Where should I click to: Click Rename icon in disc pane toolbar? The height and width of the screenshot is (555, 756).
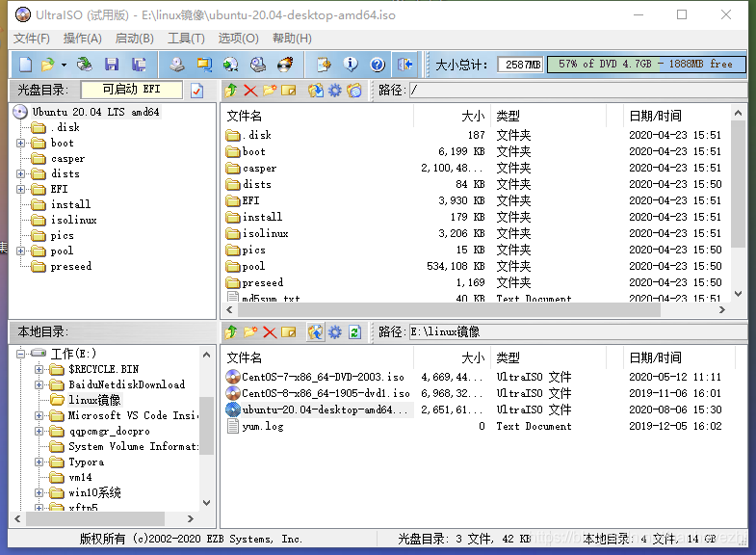coord(288,91)
